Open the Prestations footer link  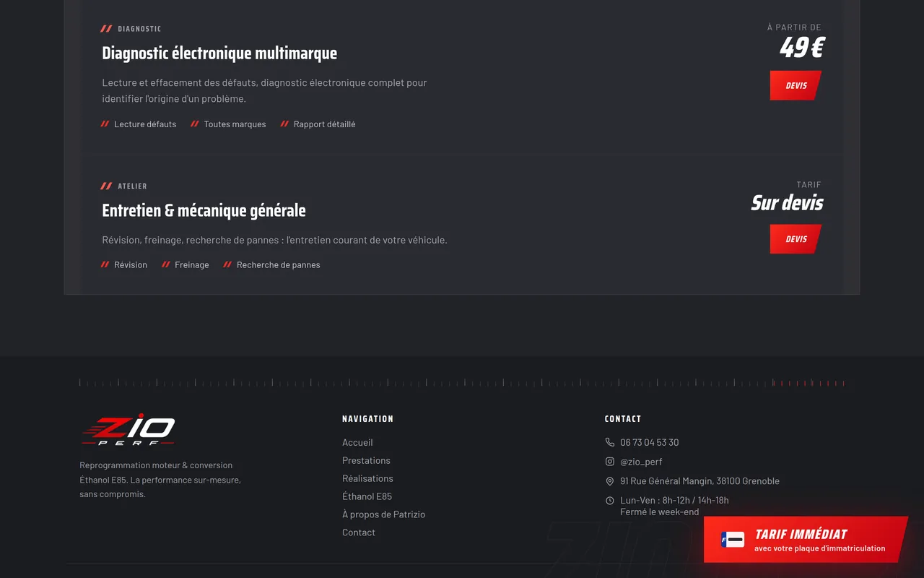click(x=366, y=460)
